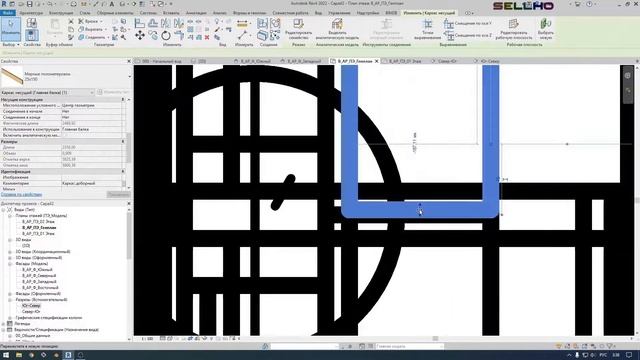Click the Aligned Dimension icon below Measure
This screenshot has height=360, width=640.
pyautogui.click(x=242, y=36)
